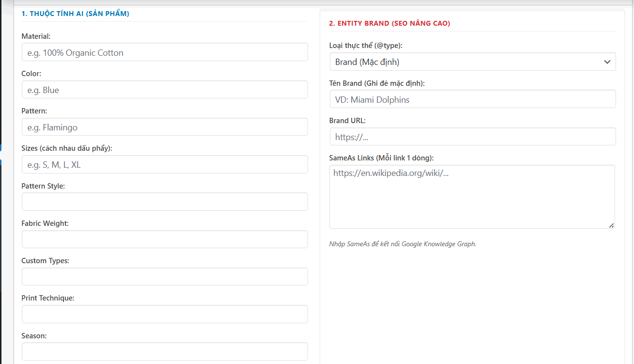Click the "Sizes (cách nhau dấu phẩy):" label

click(67, 148)
